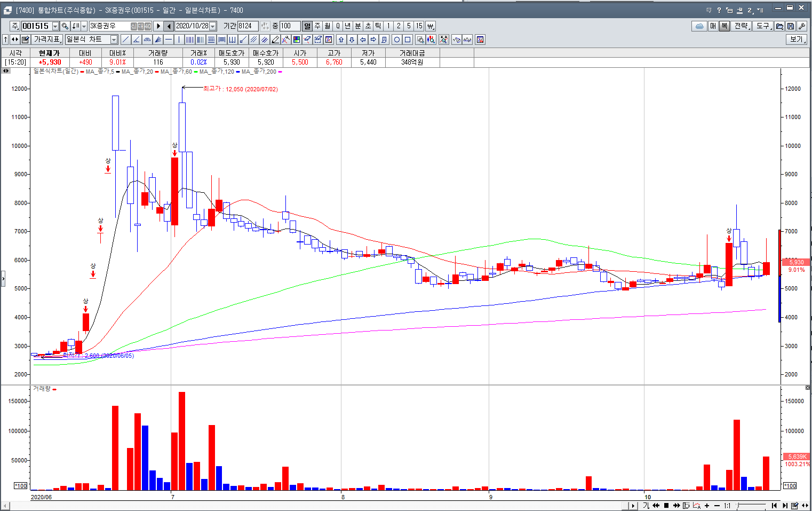
Task: Toggle the 복 button in top toolbar
Action: coord(724,26)
